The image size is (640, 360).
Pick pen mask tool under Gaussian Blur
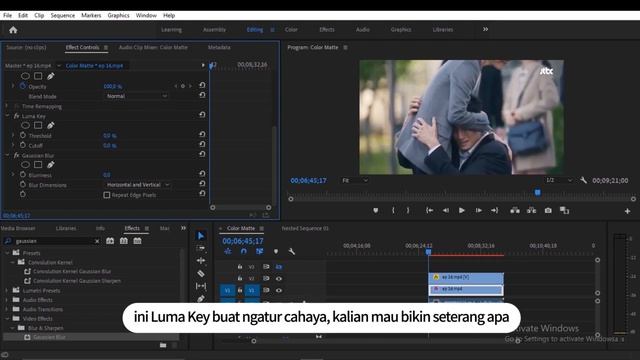[x=51, y=164]
